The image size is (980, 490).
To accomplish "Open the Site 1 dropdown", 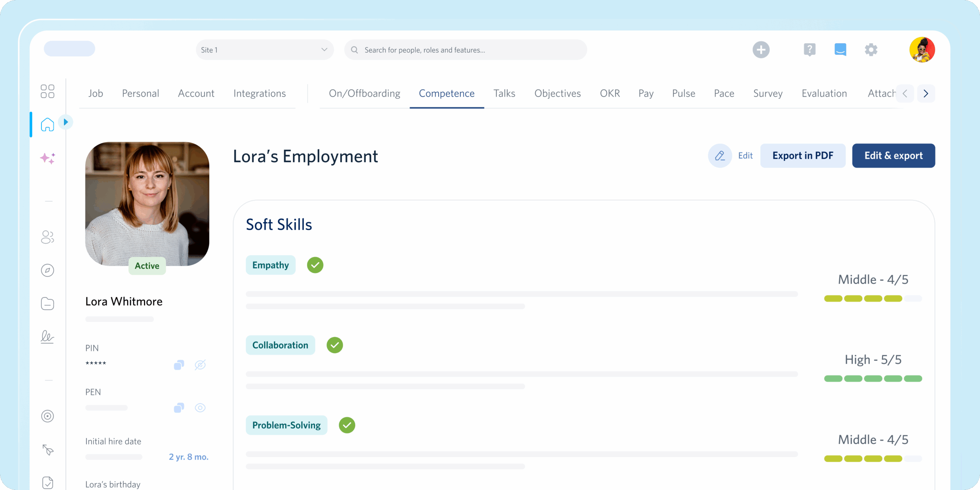I will 265,50.
